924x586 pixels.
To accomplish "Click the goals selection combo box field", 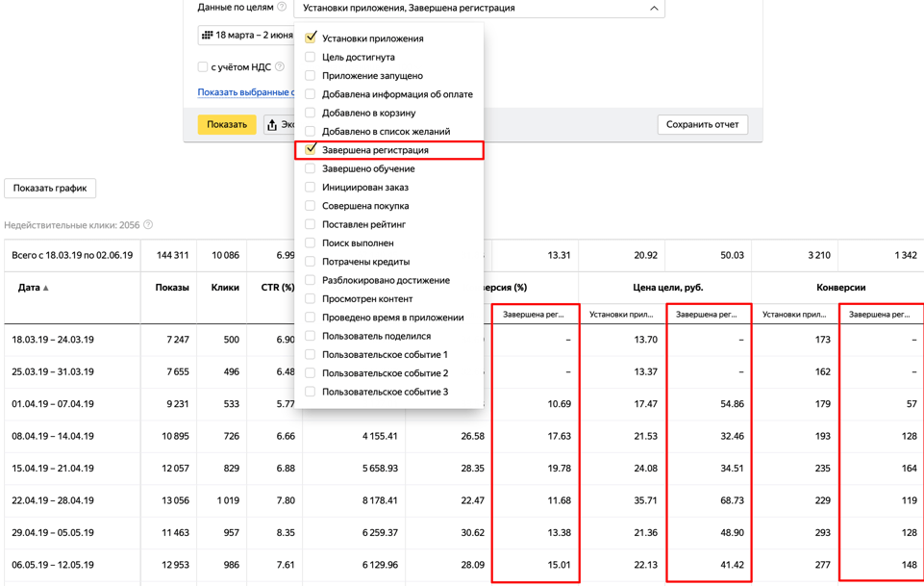I will (x=471, y=9).
